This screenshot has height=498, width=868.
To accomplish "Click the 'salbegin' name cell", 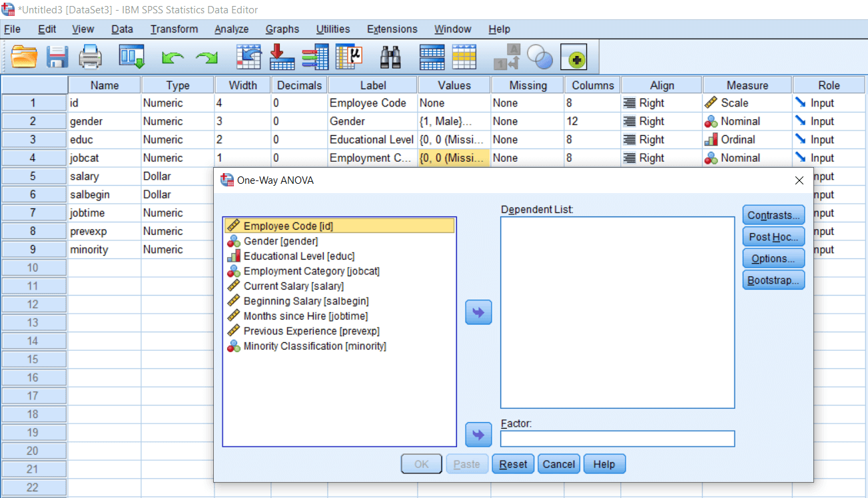I will click(x=104, y=194).
